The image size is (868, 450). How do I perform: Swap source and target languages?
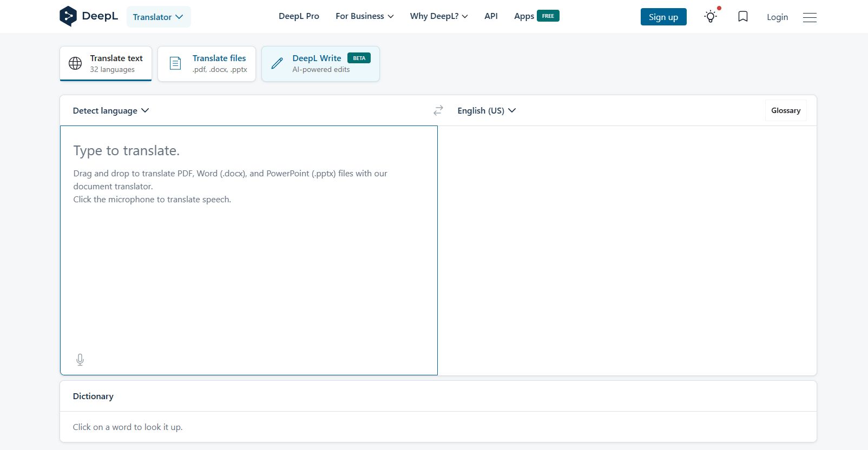[x=438, y=110]
